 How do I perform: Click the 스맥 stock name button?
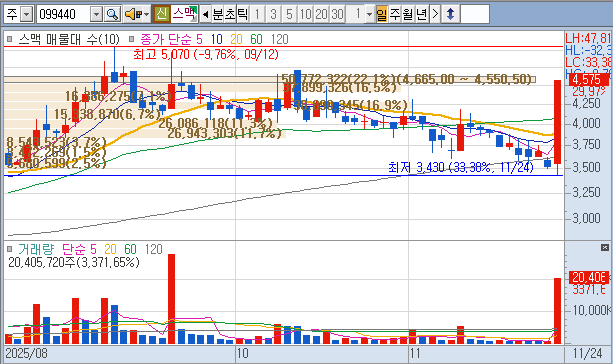point(185,14)
